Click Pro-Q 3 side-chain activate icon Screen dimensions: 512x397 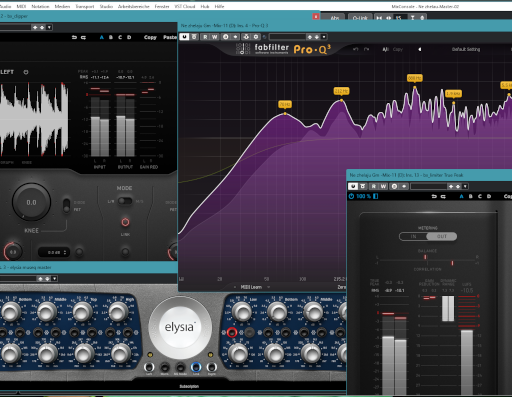(246, 37)
